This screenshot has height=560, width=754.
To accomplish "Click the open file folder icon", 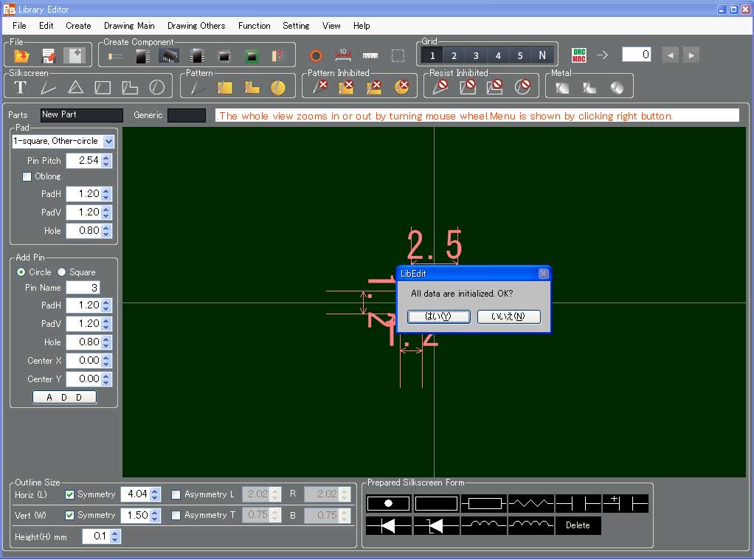I will pyautogui.click(x=21, y=55).
